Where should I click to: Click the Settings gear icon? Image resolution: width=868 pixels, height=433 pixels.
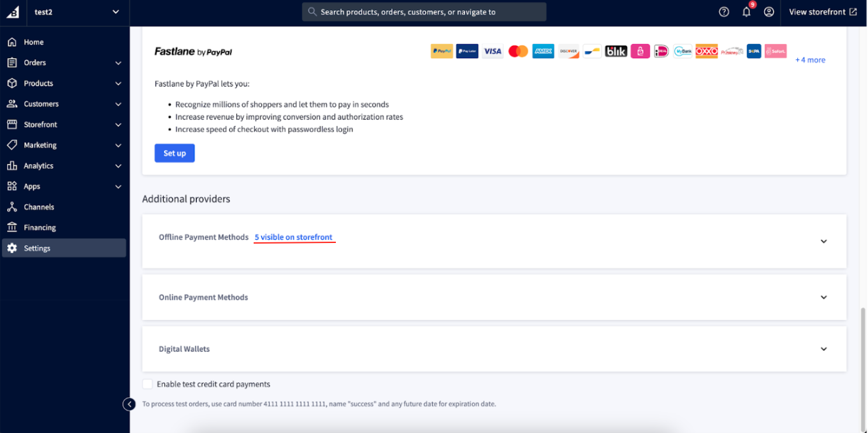coord(12,248)
